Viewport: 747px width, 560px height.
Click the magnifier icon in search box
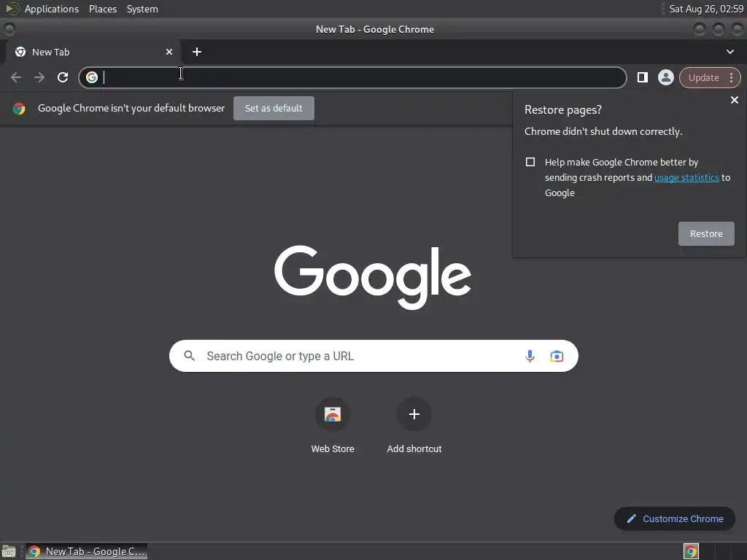coord(189,356)
